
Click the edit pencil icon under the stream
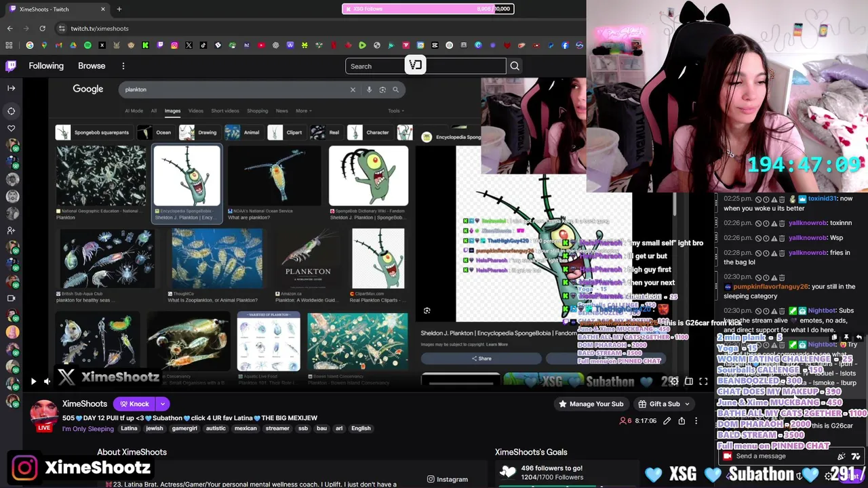point(667,421)
